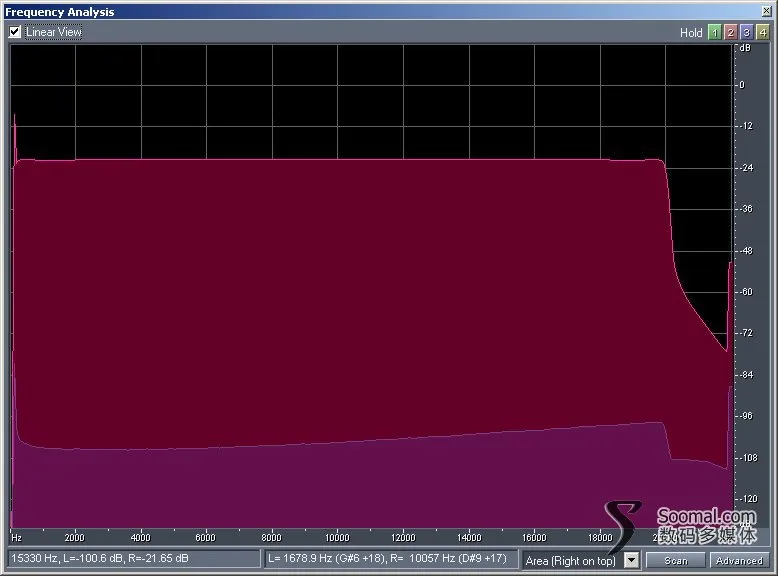
Task: Uncheck the Linear View checkbox
Action: tap(15, 32)
